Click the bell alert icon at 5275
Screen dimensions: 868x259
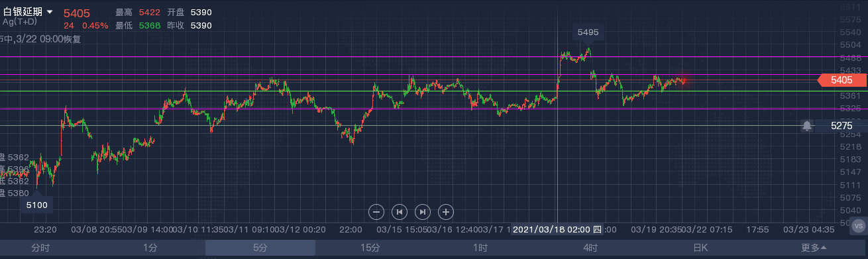point(807,125)
